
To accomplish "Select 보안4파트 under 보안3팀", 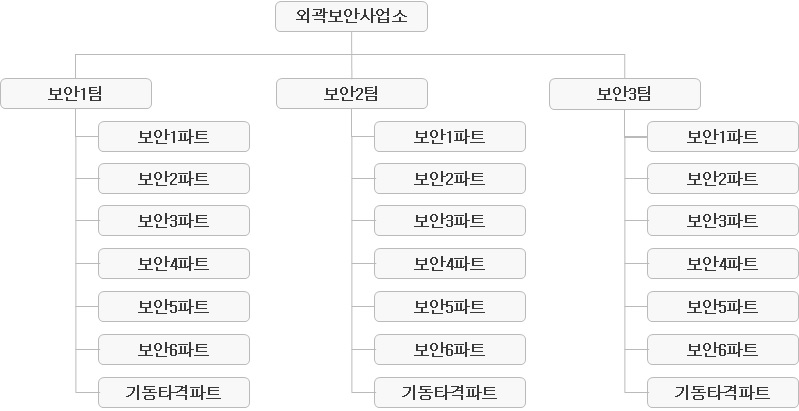I will click(x=723, y=264).
